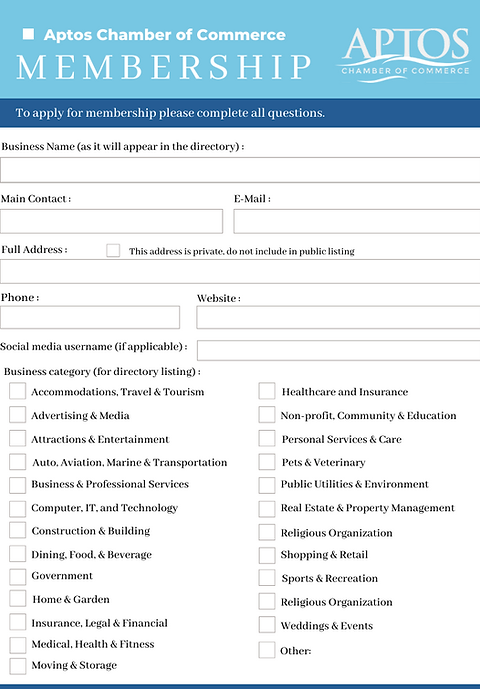Check the Advertising & Media checkbox

click(18, 414)
